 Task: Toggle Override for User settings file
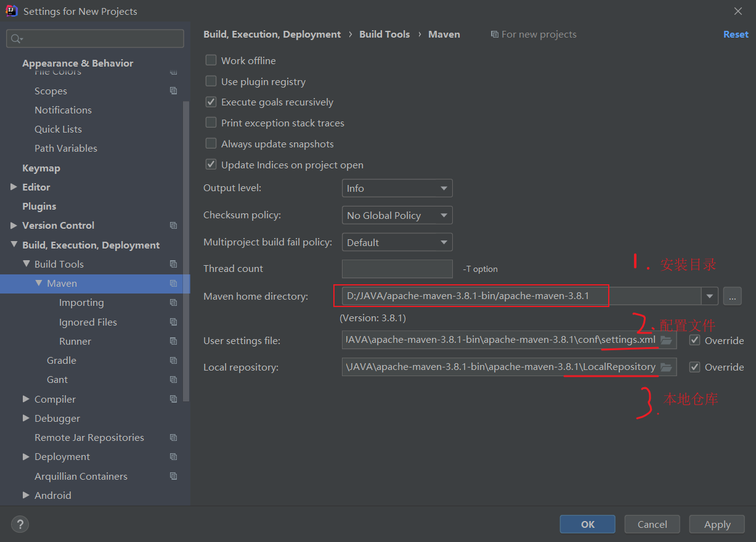click(x=694, y=340)
